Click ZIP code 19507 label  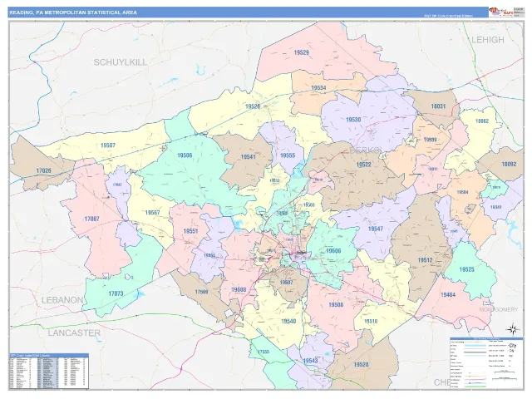tap(108, 145)
